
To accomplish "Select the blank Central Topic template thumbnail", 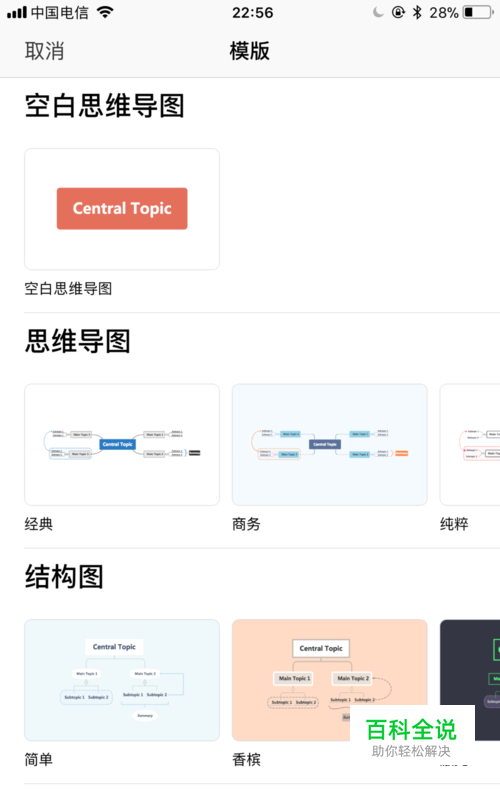I will 122,209.
